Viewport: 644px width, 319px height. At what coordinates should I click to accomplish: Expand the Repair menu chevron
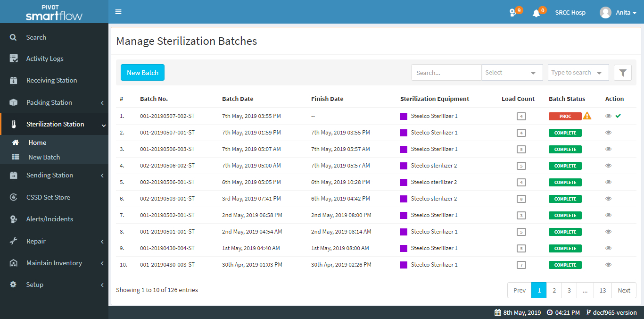pyautogui.click(x=102, y=242)
